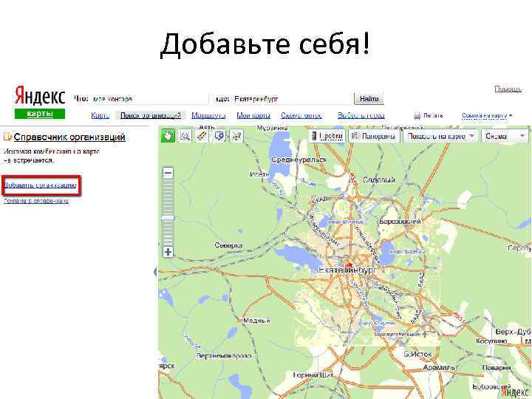Screen dimensions: 532x399
Task: Click the zoom slider handle
Action: coord(168,217)
